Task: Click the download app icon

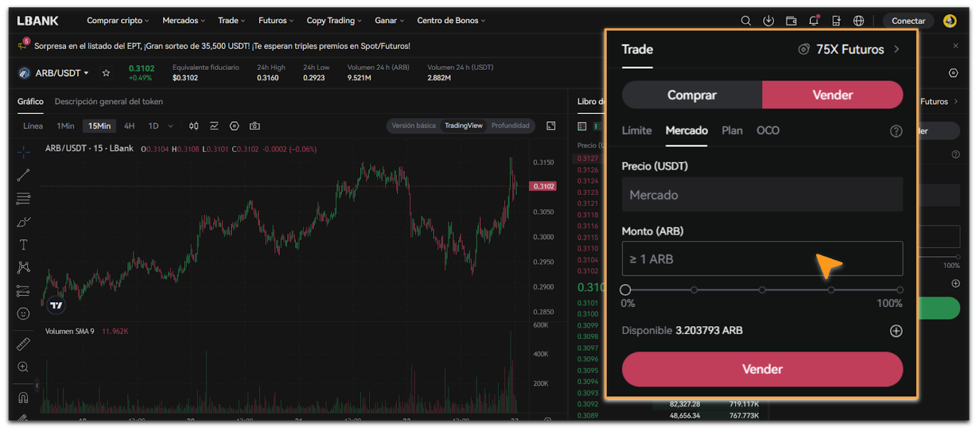Action: [768, 21]
